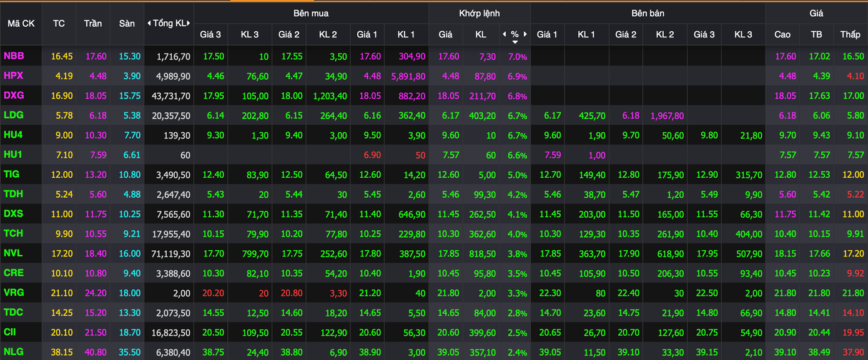Open HPX stock symbol
This screenshot has height=360, width=868.
[x=13, y=75]
